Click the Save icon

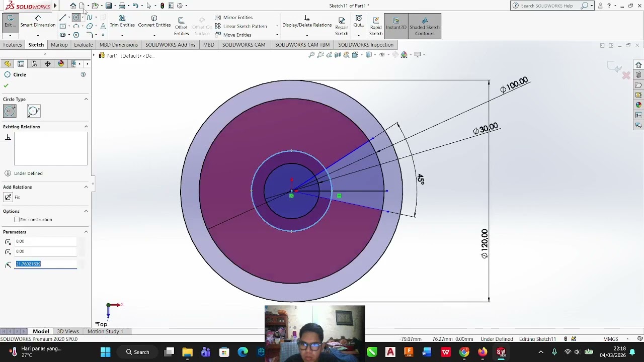108,6
